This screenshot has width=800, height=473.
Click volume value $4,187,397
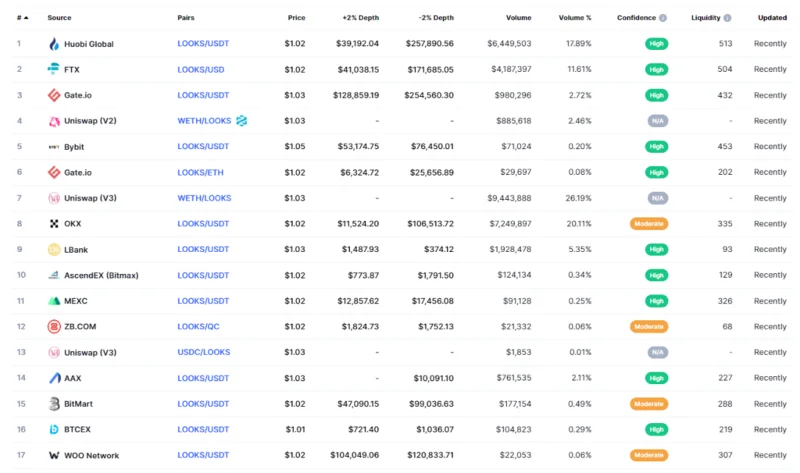click(511, 69)
